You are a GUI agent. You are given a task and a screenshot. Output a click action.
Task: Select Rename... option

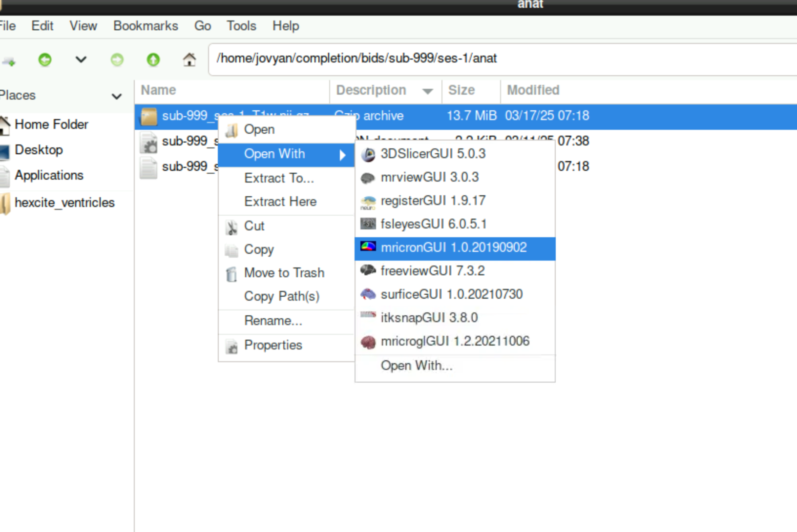tap(287, 321)
